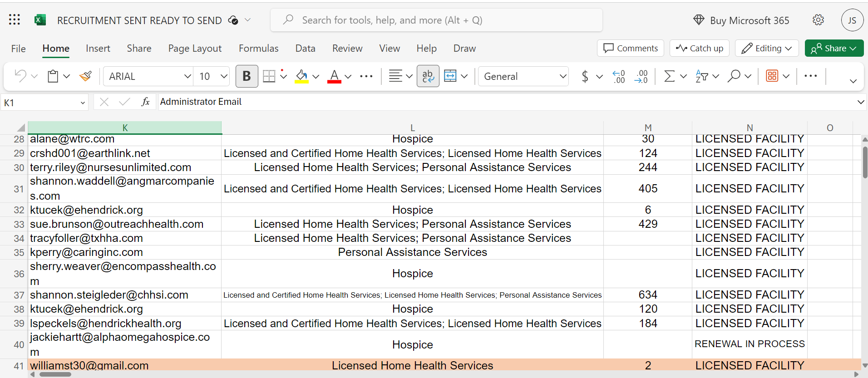Click the search box for tools and help

pos(436,20)
